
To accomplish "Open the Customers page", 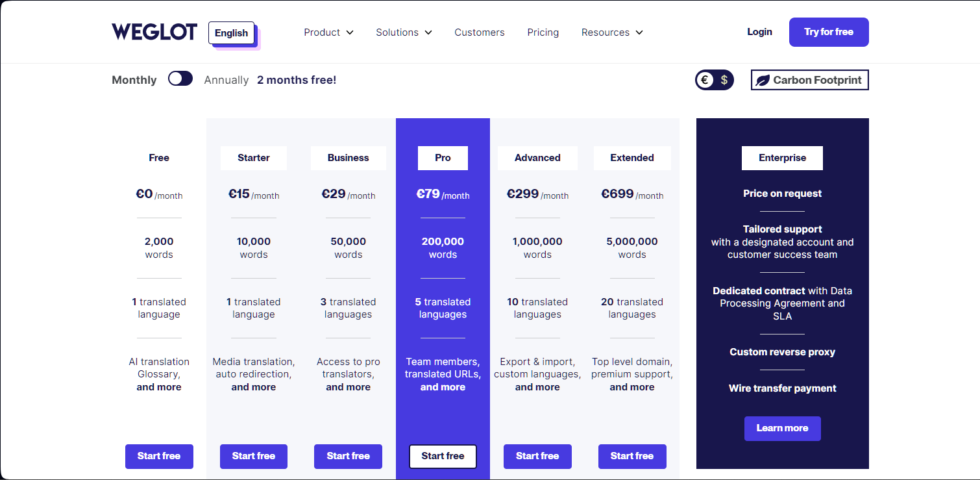I will (x=480, y=32).
